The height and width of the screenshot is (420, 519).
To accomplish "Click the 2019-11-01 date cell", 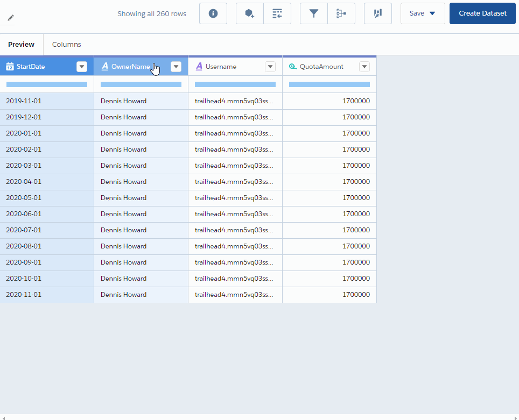I will pyautogui.click(x=47, y=101).
